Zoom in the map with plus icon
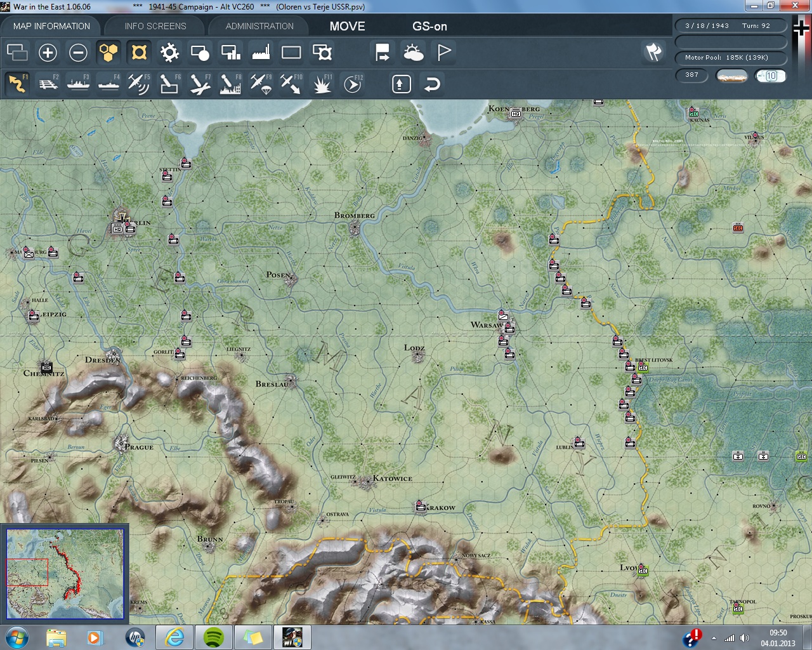This screenshot has width=812, height=650. (x=48, y=53)
